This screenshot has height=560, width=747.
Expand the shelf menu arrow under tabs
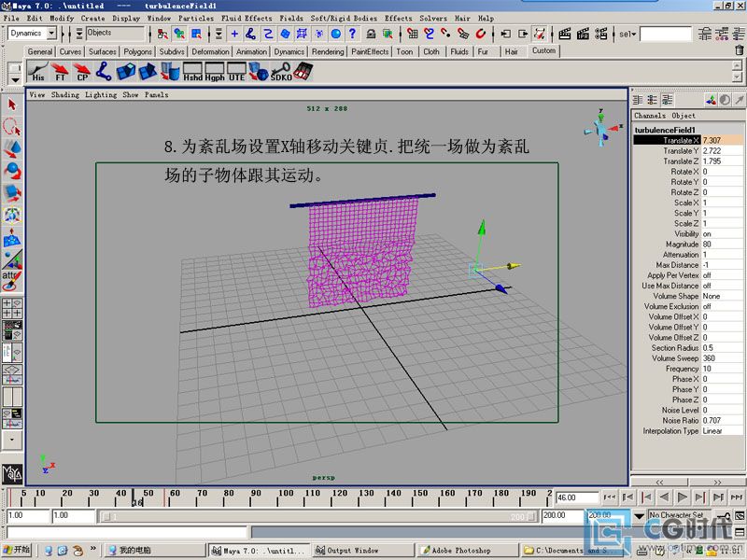[16, 79]
